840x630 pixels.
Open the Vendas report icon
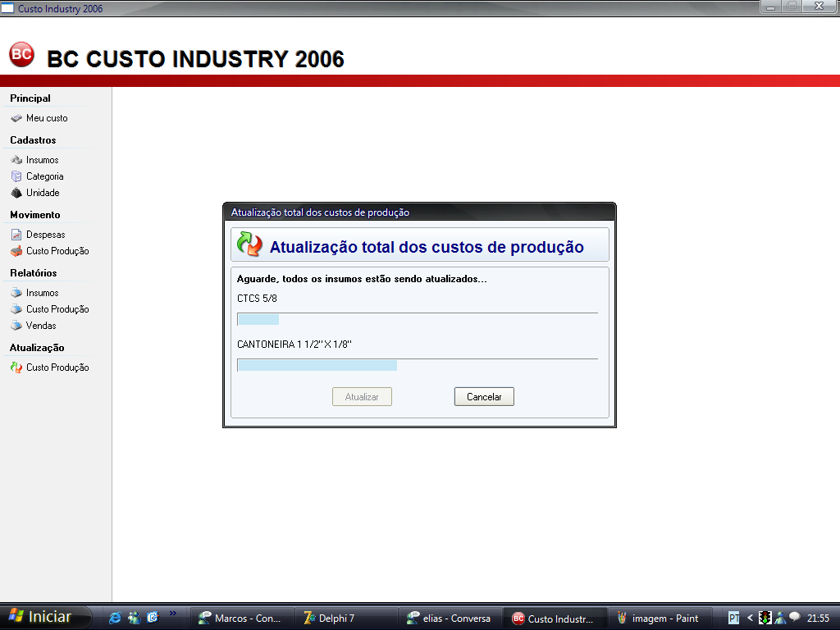(16, 326)
